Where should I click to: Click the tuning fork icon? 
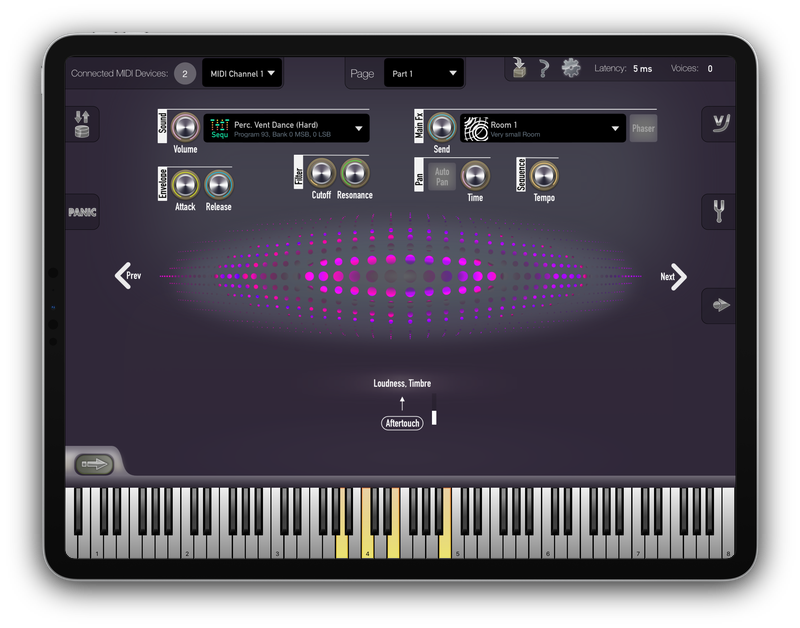[717, 212]
